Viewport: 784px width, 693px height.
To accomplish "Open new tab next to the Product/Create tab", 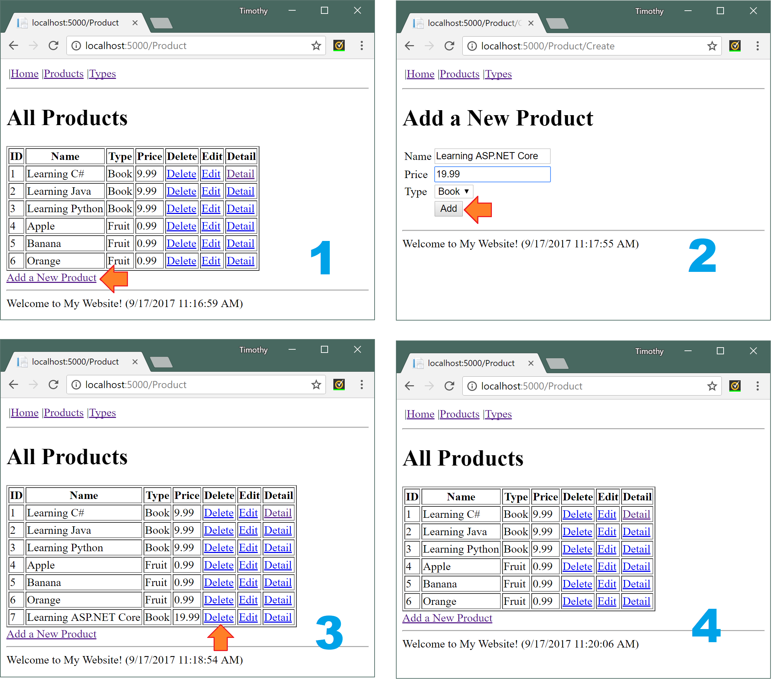I will (x=557, y=24).
